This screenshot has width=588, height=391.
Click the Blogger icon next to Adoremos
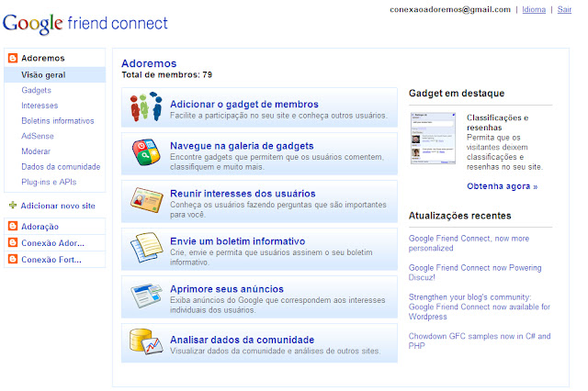tap(13, 58)
